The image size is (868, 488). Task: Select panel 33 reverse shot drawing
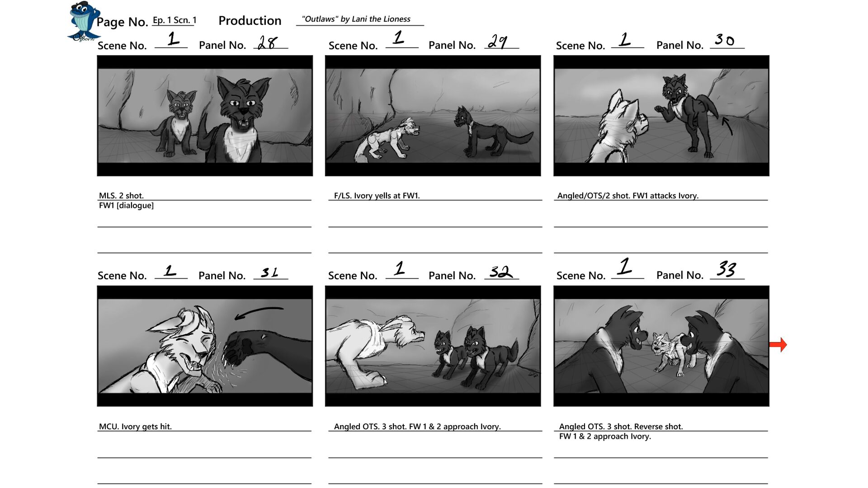(x=661, y=346)
